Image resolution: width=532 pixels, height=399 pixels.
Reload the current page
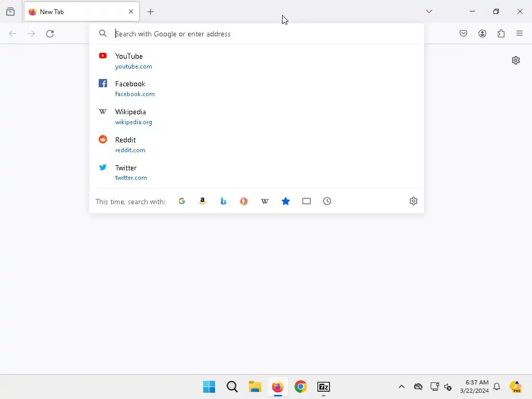click(x=50, y=34)
